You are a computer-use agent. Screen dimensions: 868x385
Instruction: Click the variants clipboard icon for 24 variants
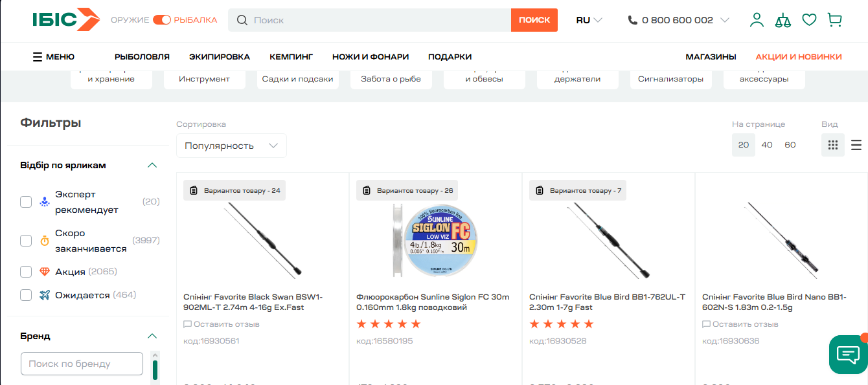pos(194,190)
